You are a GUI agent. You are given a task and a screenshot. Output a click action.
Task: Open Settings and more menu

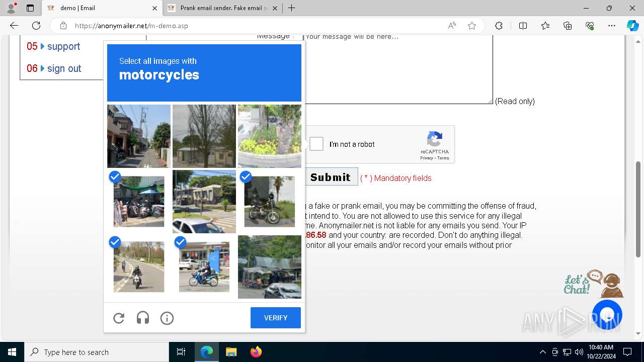coord(612,26)
